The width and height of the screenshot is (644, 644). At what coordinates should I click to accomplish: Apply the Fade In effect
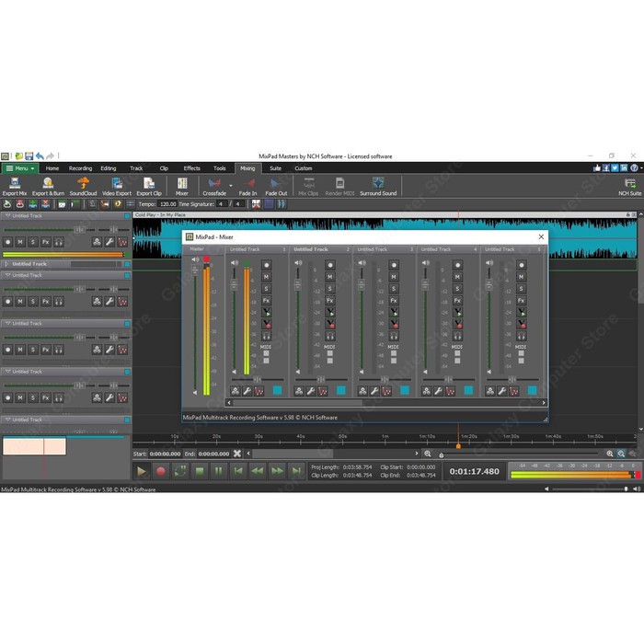(247, 186)
